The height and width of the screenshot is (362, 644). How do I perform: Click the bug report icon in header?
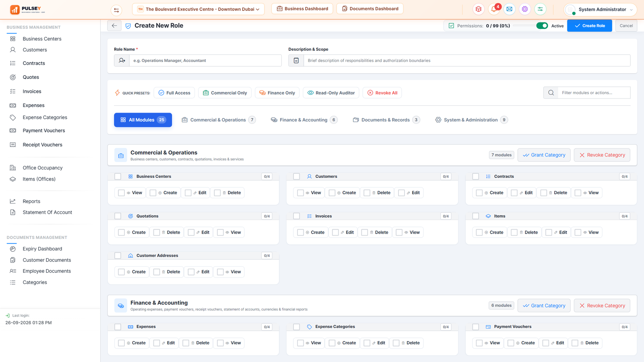(x=478, y=9)
